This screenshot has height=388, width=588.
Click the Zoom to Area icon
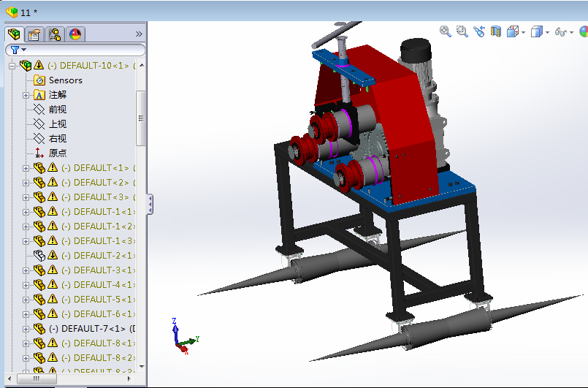[462, 31]
